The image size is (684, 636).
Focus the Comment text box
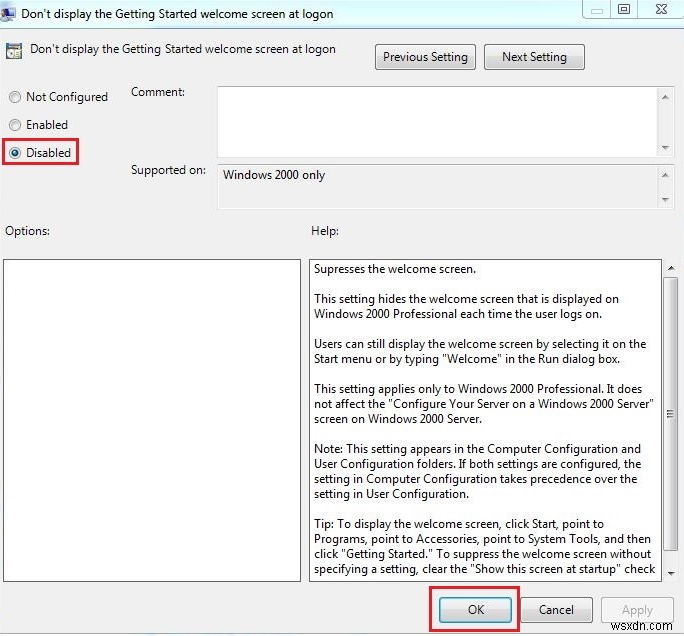[x=438, y=122]
